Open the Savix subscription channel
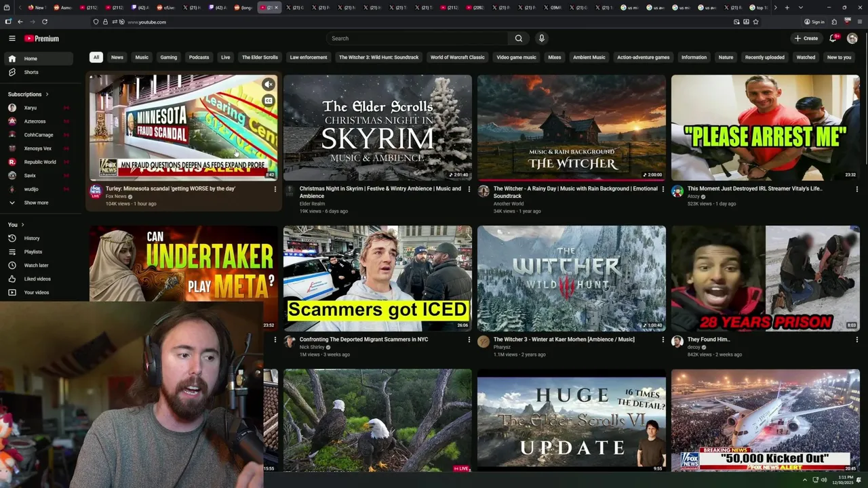This screenshot has width=868, height=488. (39, 176)
